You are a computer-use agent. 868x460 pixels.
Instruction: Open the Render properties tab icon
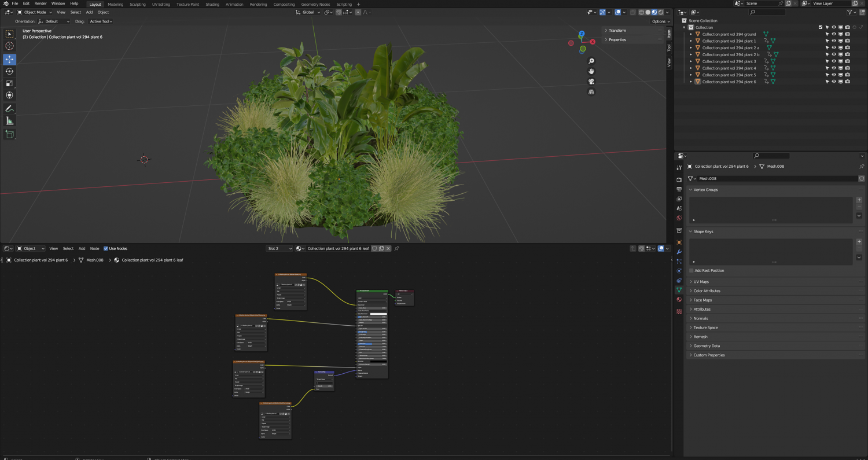(x=679, y=180)
